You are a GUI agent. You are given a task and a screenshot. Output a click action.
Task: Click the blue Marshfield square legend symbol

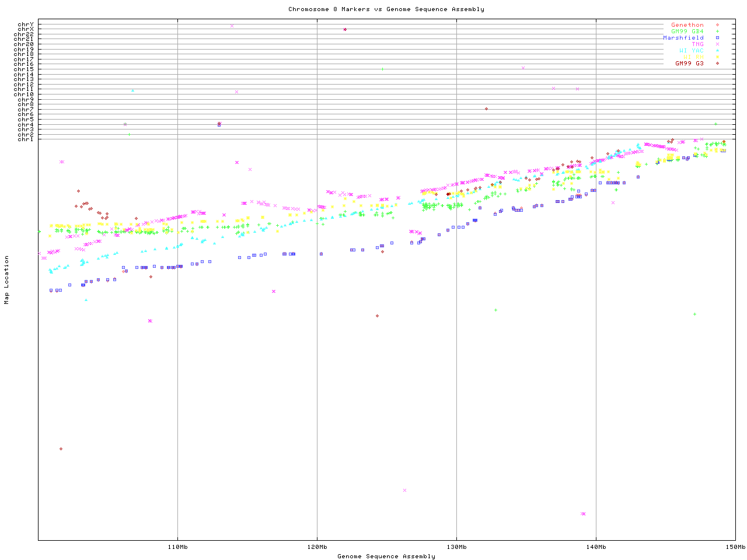point(717,38)
